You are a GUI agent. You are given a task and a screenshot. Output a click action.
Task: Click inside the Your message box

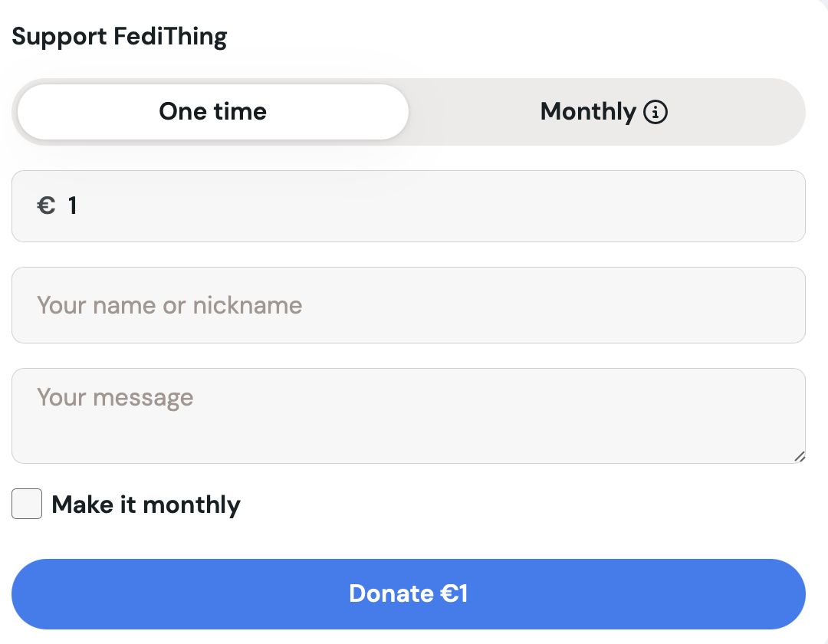click(x=408, y=414)
